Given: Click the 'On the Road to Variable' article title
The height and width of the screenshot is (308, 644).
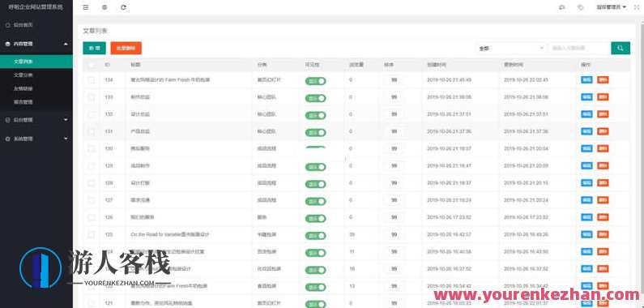Looking at the screenshot, I should 170,234.
